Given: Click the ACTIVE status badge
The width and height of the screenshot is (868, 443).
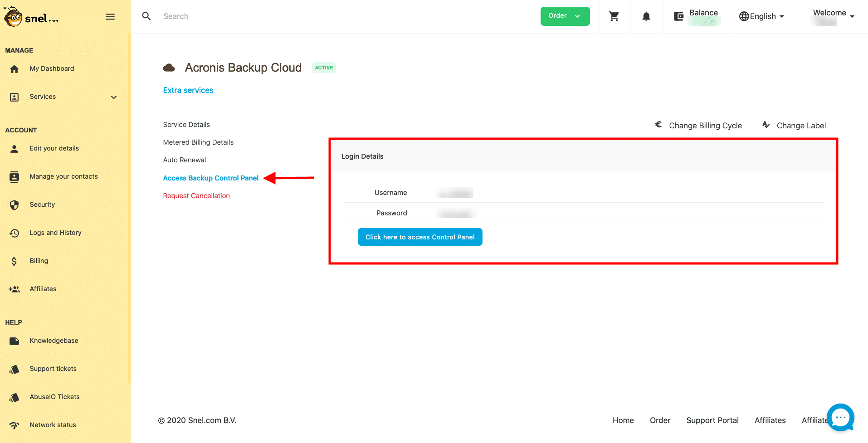Looking at the screenshot, I should pos(324,68).
